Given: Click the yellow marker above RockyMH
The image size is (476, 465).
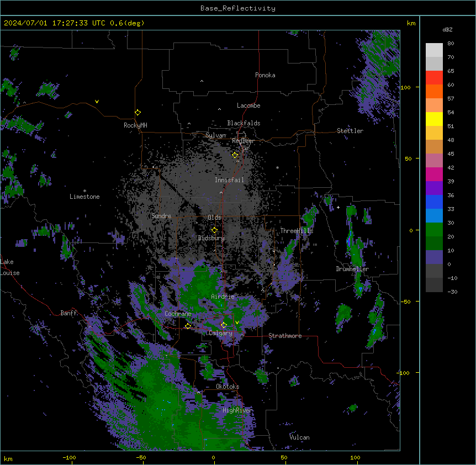Looking at the screenshot, I should [x=138, y=112].
